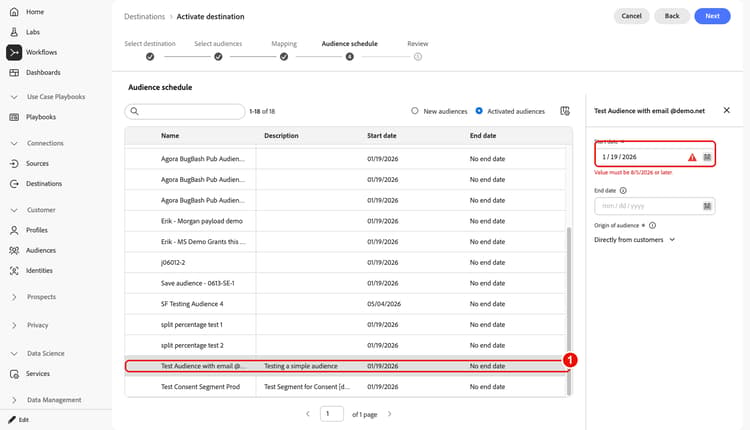Sort by the Start date column header
The width and height of the screenshot is (750, 430).
pyautogui.click(x=382, y=136)
